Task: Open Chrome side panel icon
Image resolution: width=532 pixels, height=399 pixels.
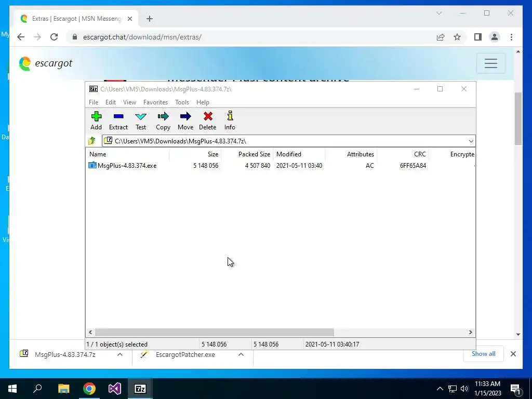Action: point(478,37)
